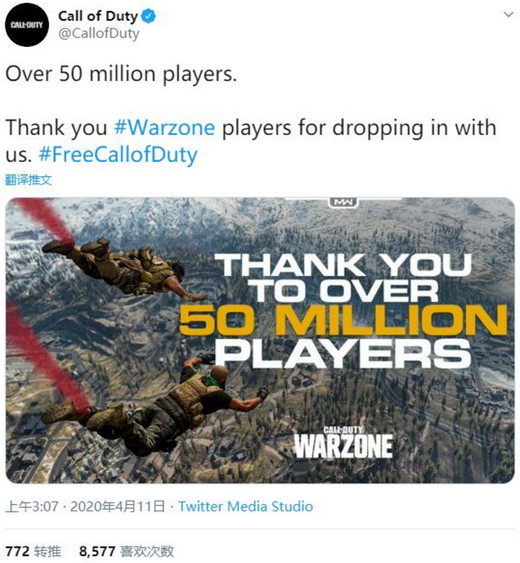Click the 50 MILLION yellow text in image
520x563 pixels.
[343, 320]
